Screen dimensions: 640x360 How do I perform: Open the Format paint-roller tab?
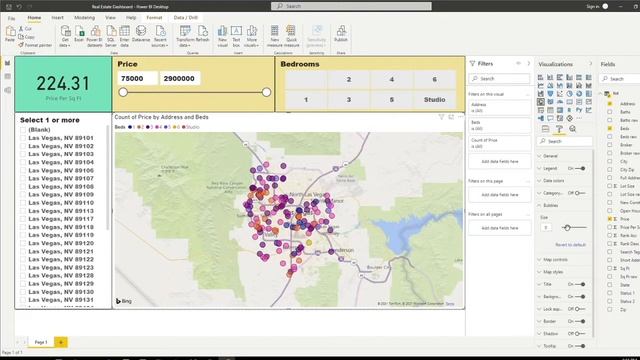[559, 129]
